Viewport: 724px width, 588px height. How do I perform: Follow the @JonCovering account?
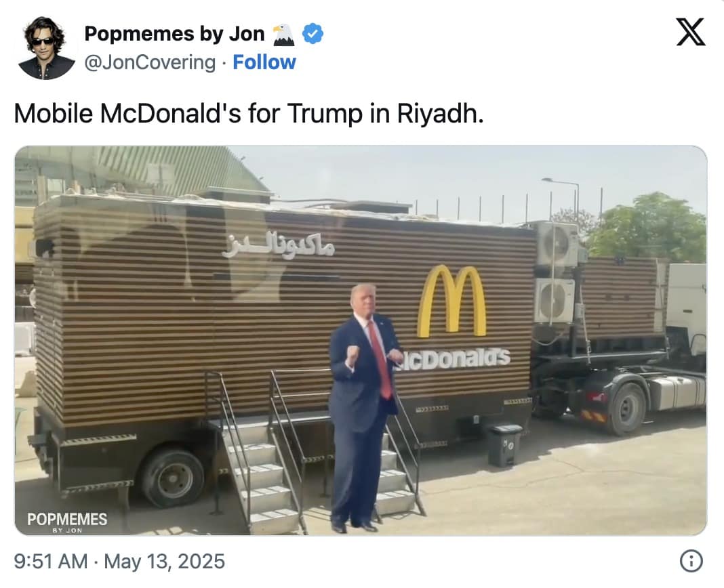click(264, 62)
